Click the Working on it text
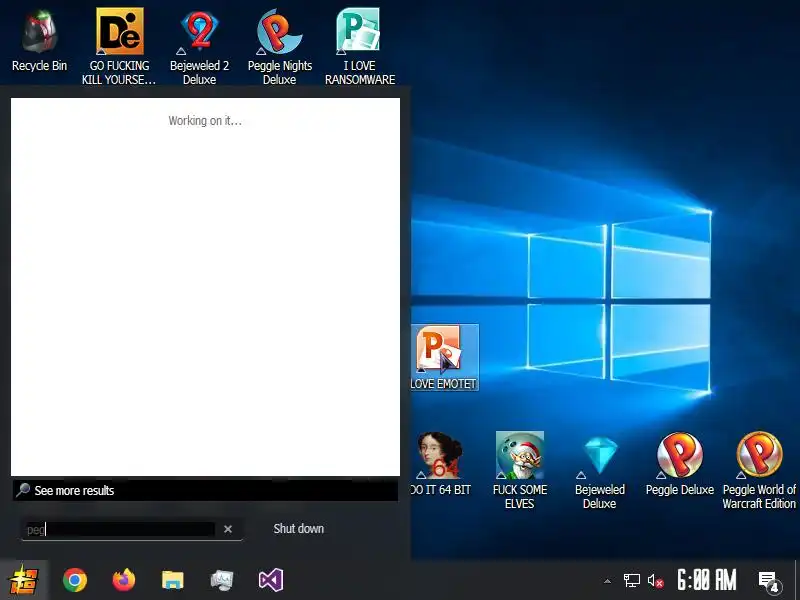 point(205,121)
